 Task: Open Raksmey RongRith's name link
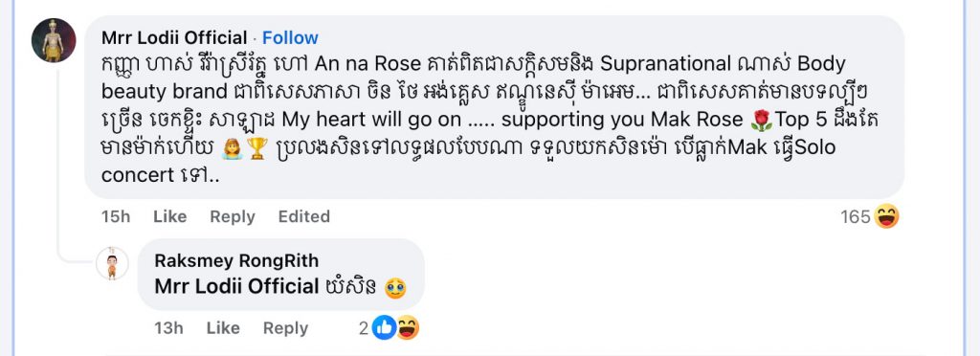pos(236,260)
